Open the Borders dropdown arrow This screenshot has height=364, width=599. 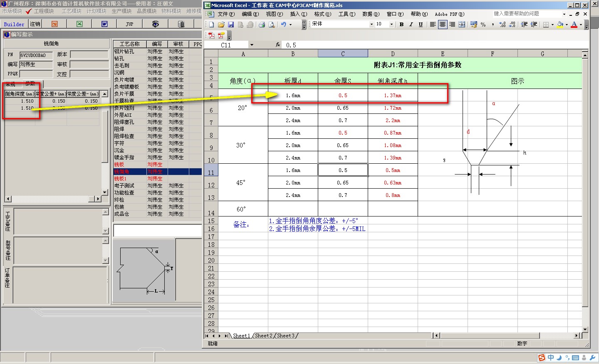click(552, 25)
